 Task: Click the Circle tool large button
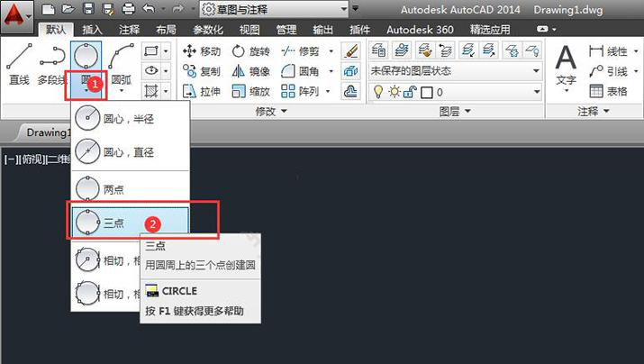coord(86,58)
